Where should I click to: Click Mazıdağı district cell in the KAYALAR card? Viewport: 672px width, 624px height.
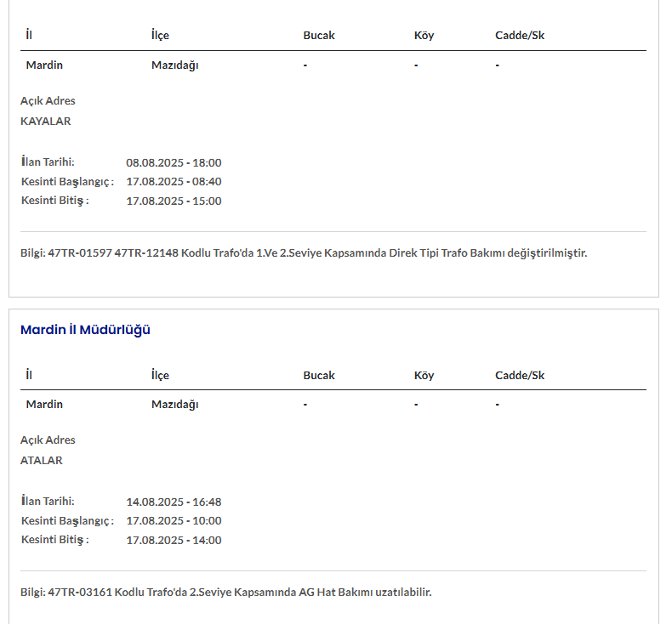click(x=174, y=65)
